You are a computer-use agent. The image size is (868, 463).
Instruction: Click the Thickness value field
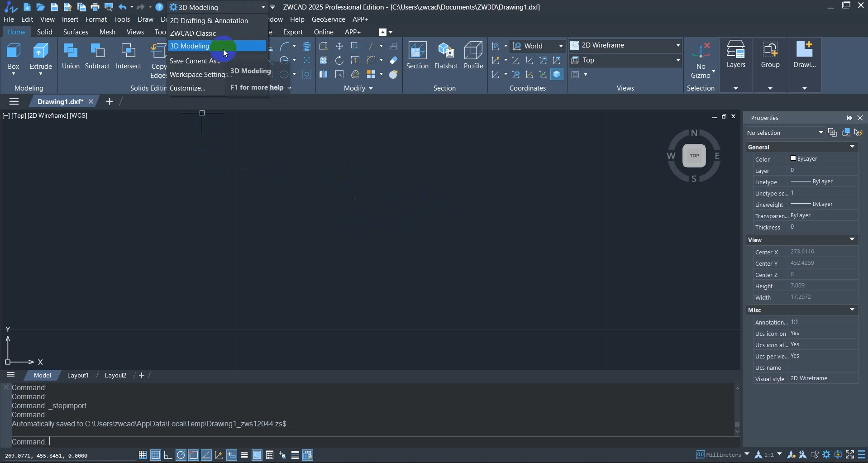tap(823, 227)
